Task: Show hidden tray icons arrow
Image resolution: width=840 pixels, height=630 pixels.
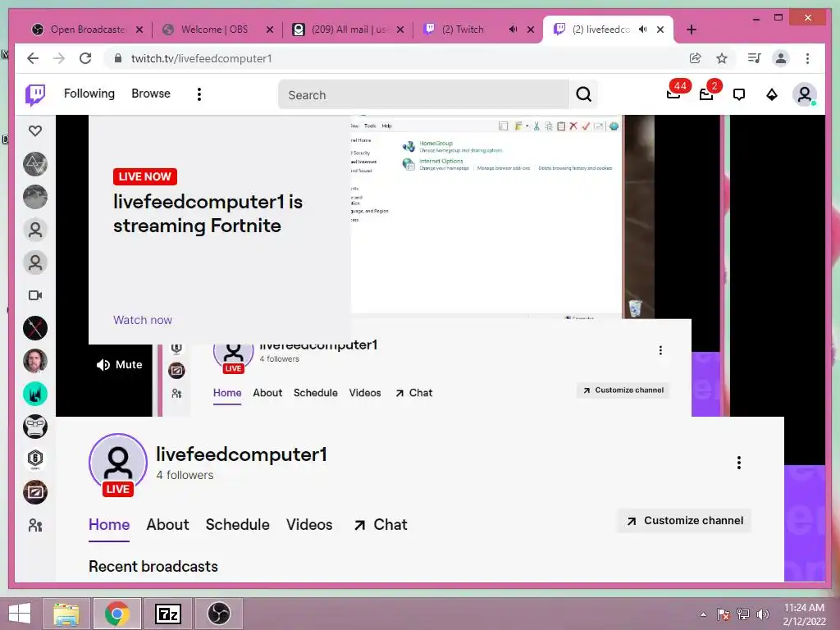Action: (703, 614)
